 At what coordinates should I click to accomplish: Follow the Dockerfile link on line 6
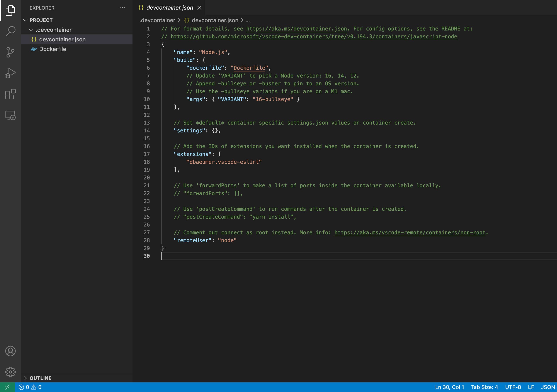pos(249,68)
